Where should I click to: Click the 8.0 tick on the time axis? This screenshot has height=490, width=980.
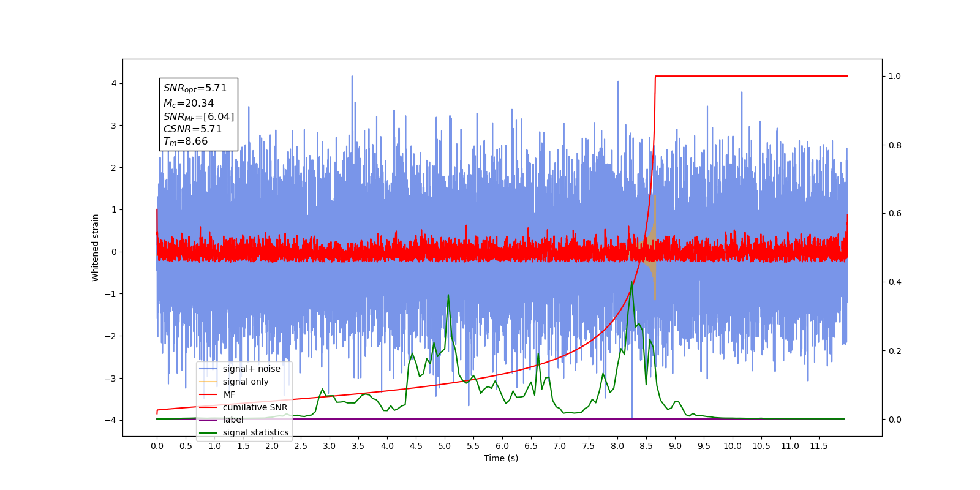[x=617, y=446]
